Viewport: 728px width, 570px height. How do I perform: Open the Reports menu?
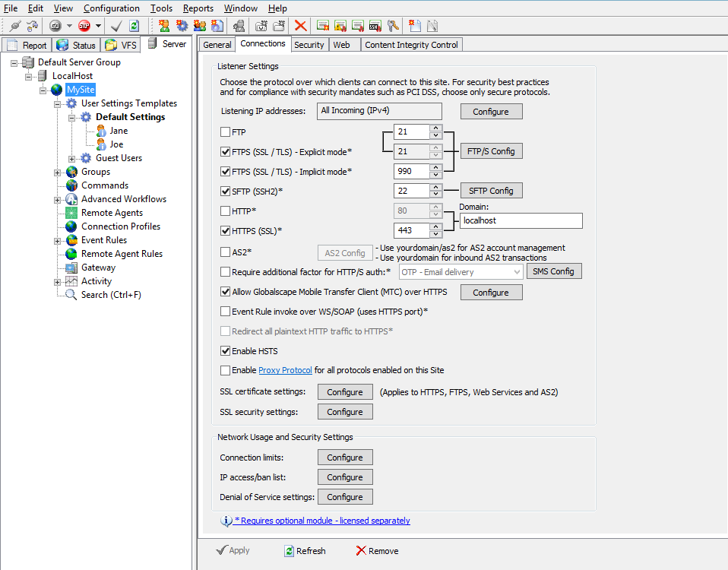(x=198, y=8)
